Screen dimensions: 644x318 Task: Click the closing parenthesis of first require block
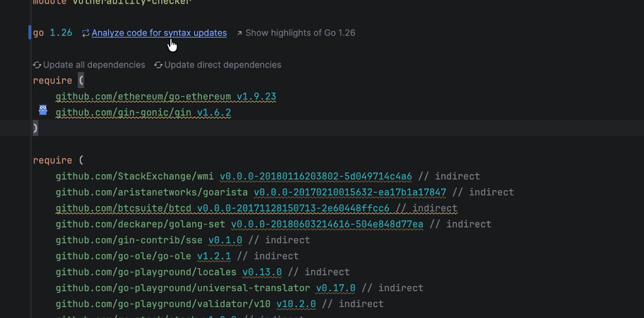(35, 128)
